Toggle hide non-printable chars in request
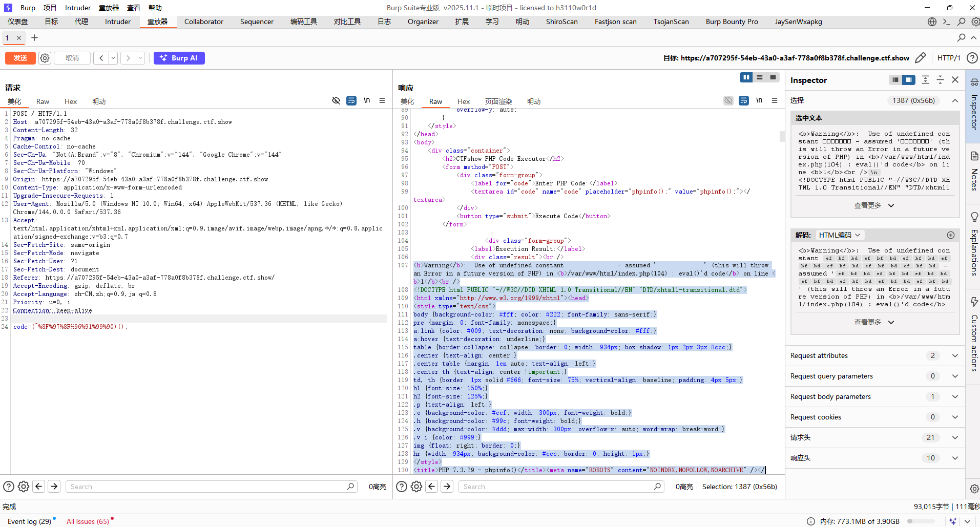 pyautogui.click(x=336, y=100)
